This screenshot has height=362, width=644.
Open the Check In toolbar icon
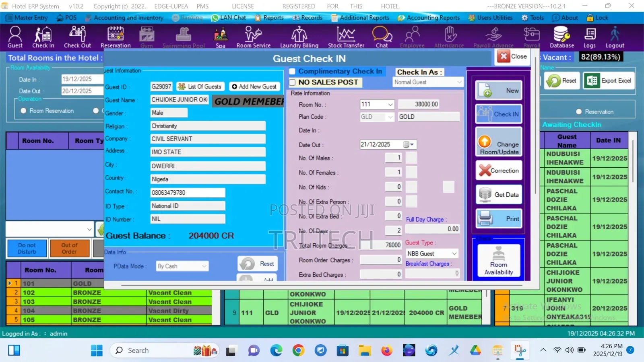pos(43,37)
